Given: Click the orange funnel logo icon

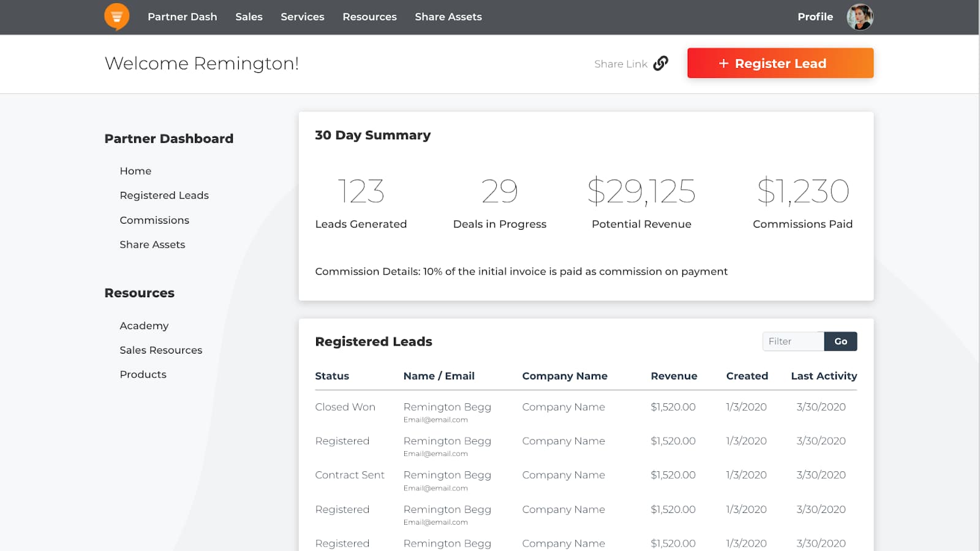Looking at the screenshot, I should click(116, 17).
